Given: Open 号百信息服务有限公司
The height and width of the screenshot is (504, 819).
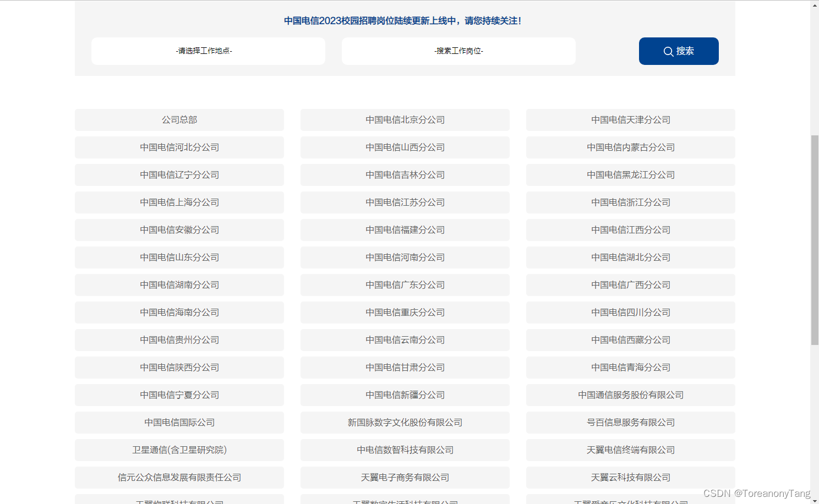Looking at the screenshot, I should 631,423.
